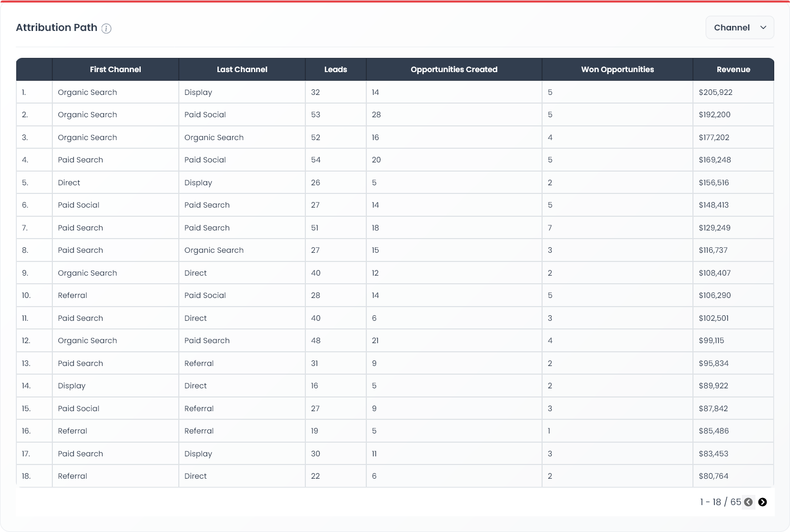Viewport: 790px width, 532px height.
Task: Sort the table by Leads
Action: 335,69
